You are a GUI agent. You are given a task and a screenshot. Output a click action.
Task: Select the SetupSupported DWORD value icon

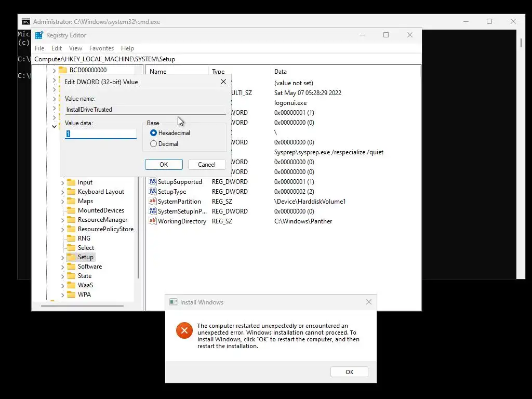click(x=153, y=181)
